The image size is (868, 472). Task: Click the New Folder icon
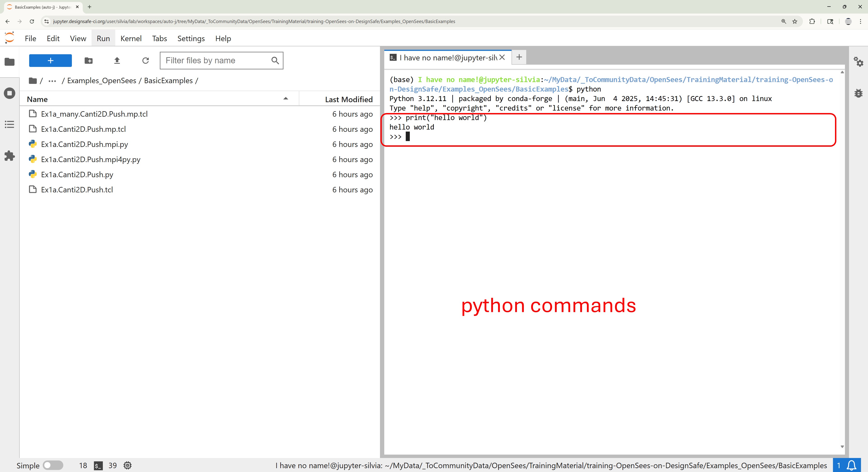[x=88, y=61]
